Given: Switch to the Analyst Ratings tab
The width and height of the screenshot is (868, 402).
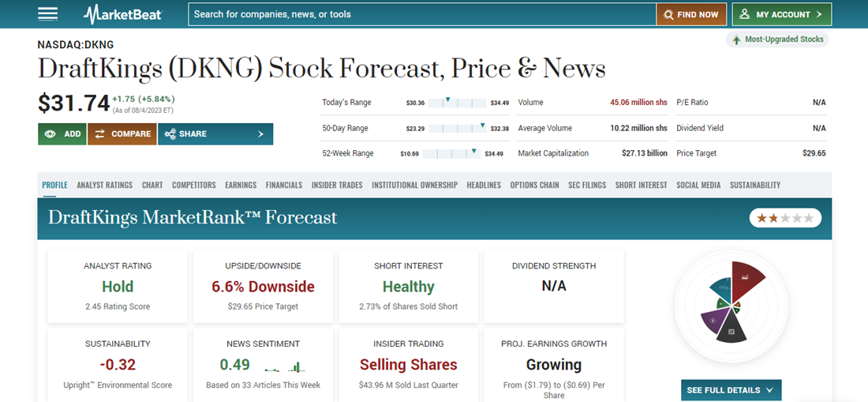Looking at the screenshot, I should click(104, 185).
